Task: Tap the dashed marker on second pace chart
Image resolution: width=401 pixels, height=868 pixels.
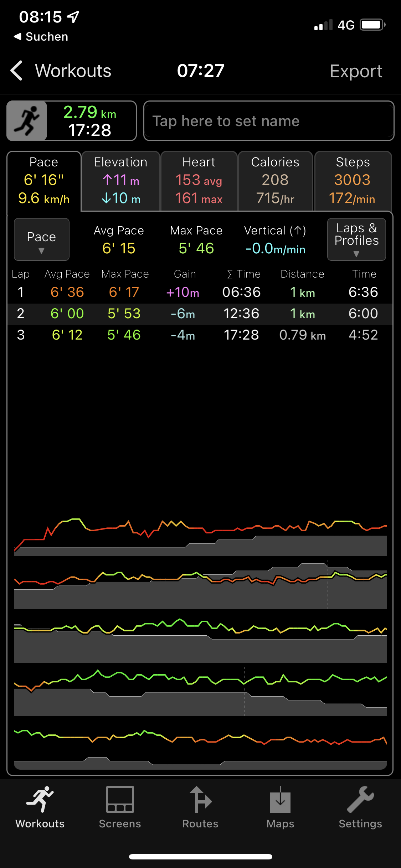Action: [x=328, y=584]
